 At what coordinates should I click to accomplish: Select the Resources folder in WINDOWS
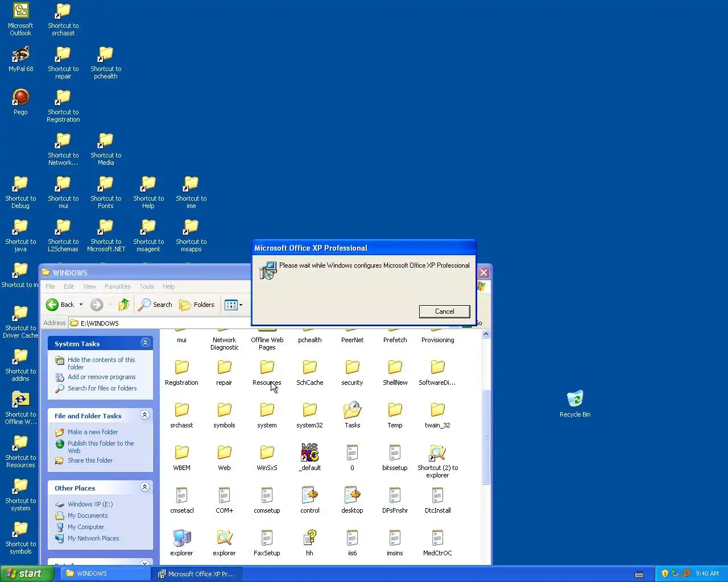(267, 372)
